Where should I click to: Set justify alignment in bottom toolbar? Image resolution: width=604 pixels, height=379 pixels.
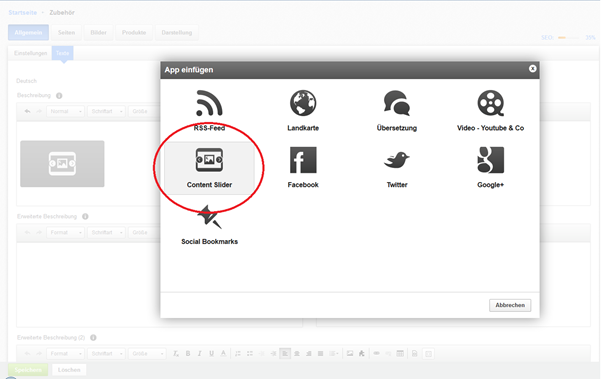point(320,354)
